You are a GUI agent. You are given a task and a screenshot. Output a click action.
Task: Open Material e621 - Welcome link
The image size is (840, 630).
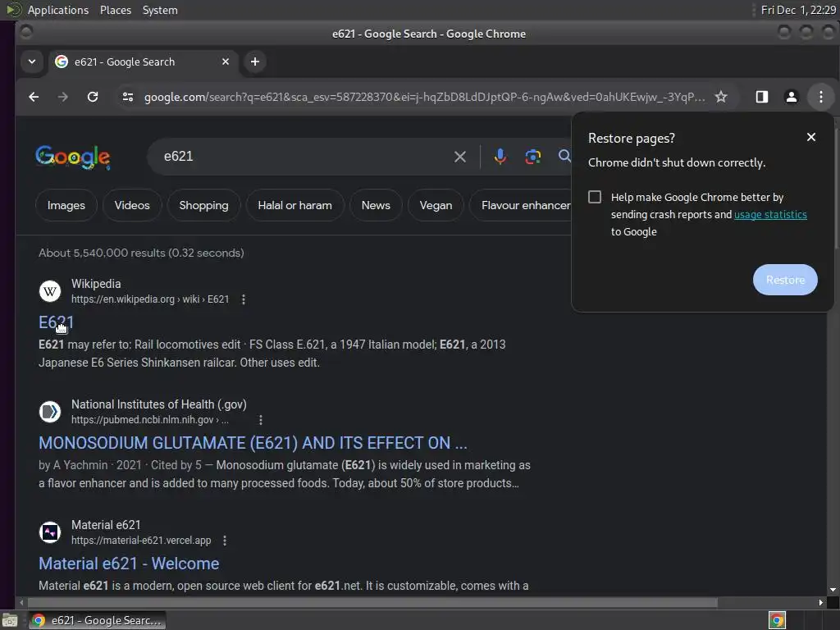click(129, 564)
